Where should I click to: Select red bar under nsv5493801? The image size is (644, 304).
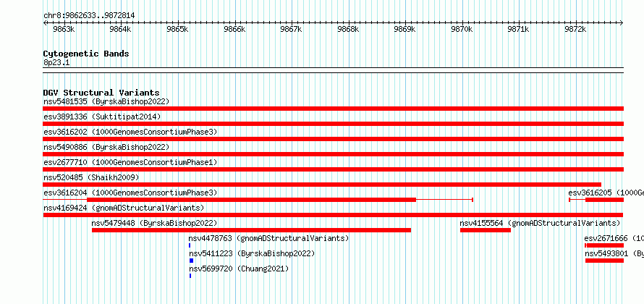coord(605,261)
